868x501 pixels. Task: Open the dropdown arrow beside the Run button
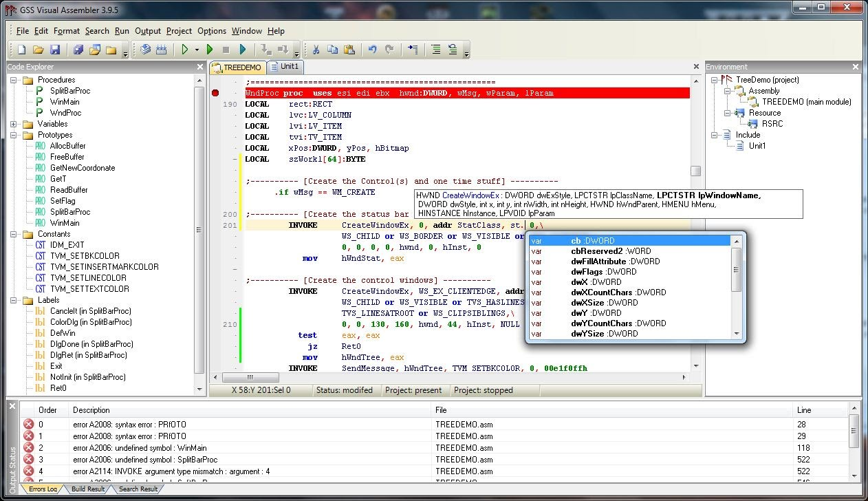(197, 50)
